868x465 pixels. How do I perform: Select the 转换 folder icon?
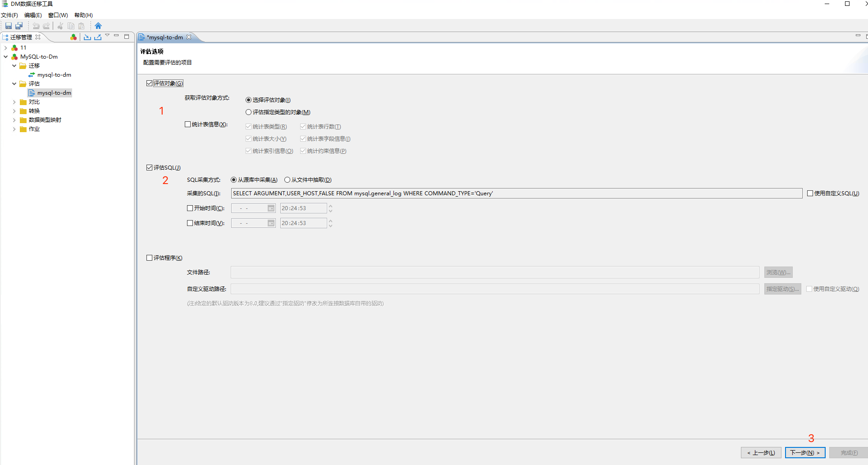(23, 110)
